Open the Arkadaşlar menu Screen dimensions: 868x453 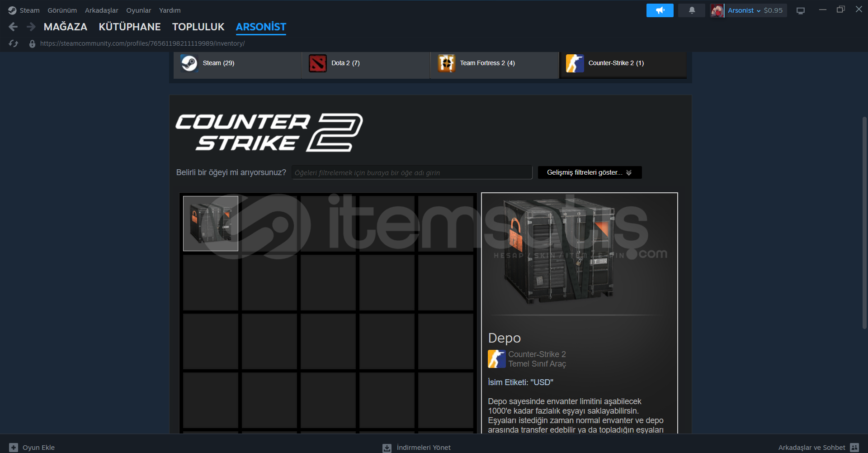point(101,10)
